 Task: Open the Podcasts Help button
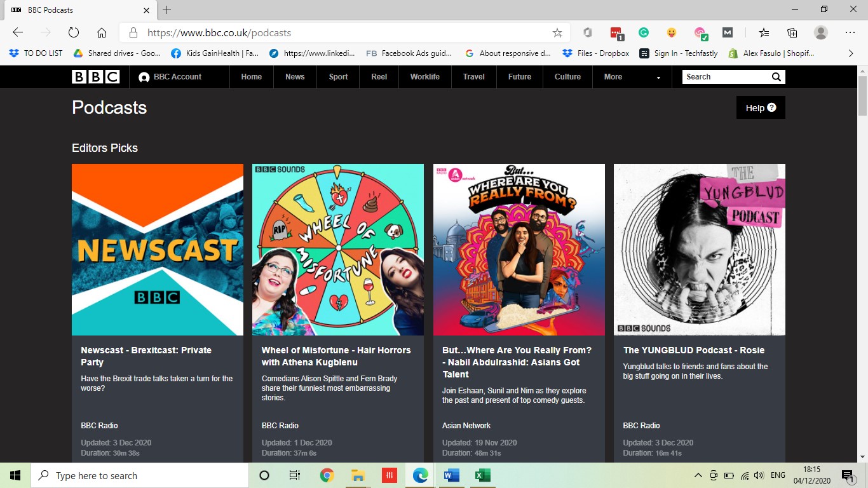click(x=761, y=107)
